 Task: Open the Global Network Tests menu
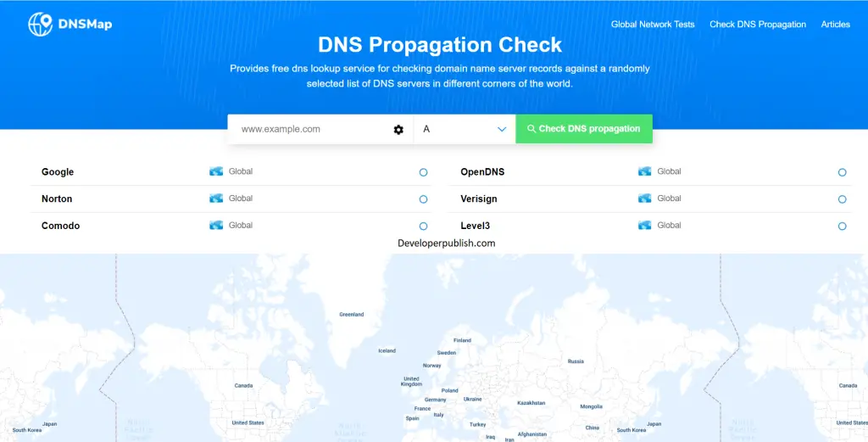click(653, 25)
